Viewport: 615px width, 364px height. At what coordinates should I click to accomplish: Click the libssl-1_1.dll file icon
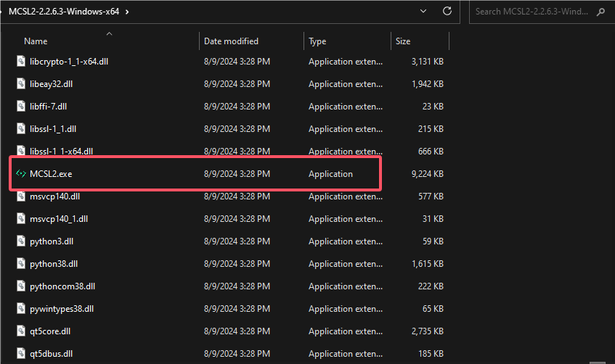[x=21, y=128]
